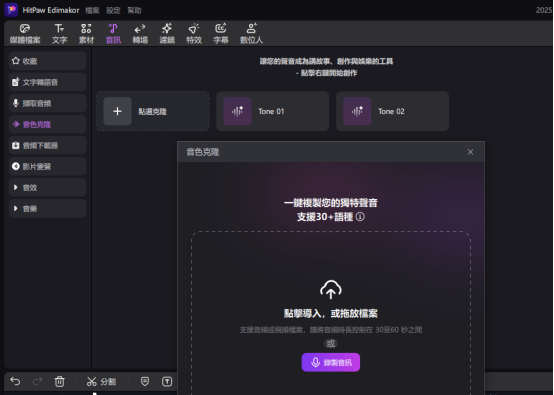This screenshot has height=395, width=554.
Task: Open the 濾鏡 filters tab
Action: 167,34
